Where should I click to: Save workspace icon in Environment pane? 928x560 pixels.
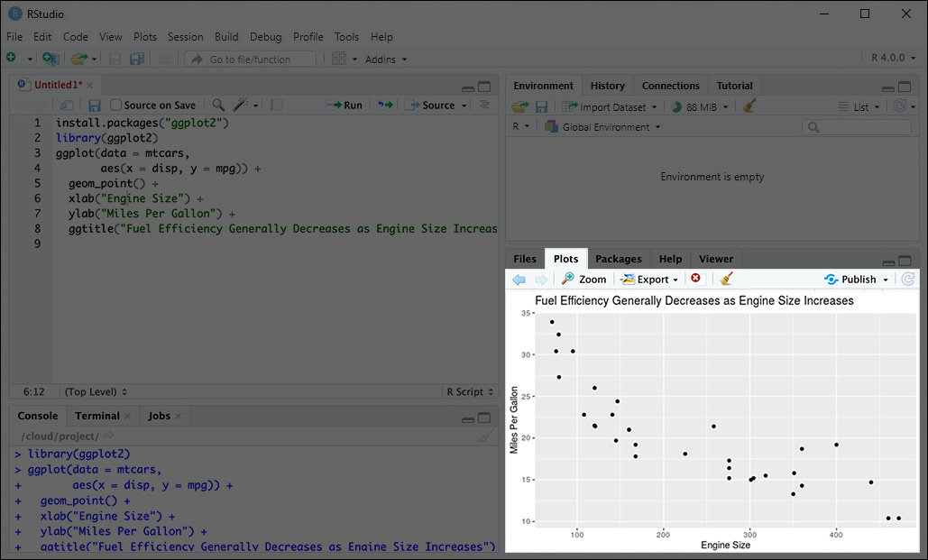point(541,106)
